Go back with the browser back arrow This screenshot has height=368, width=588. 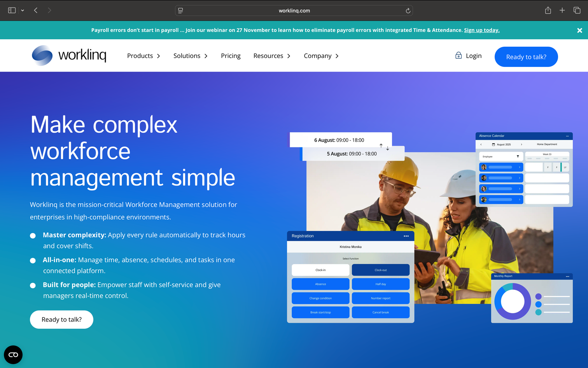click(36, 11)
